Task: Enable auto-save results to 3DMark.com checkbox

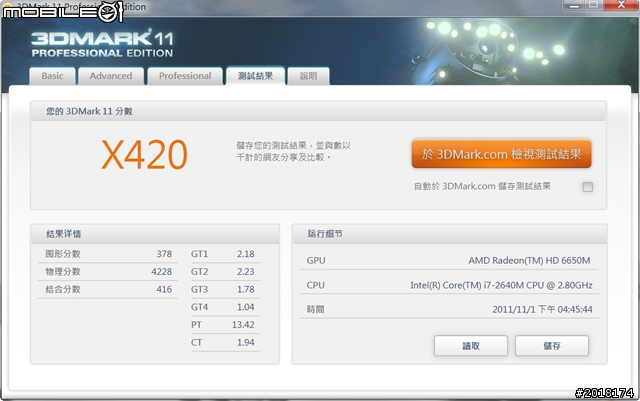Action: click(x=587, y=187)
